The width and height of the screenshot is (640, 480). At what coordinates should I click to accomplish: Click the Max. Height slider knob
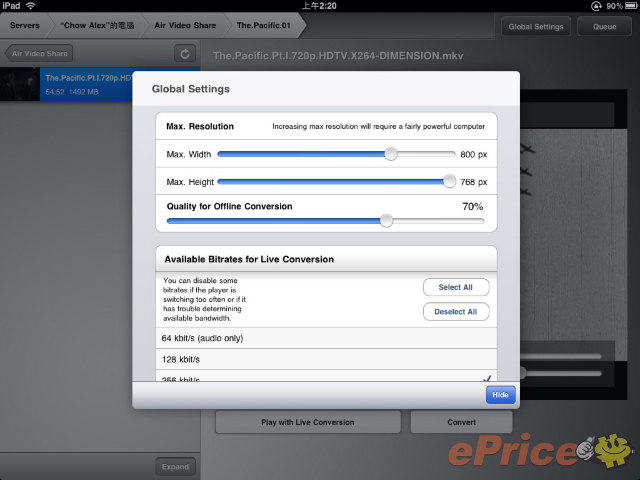coord(449,181)
